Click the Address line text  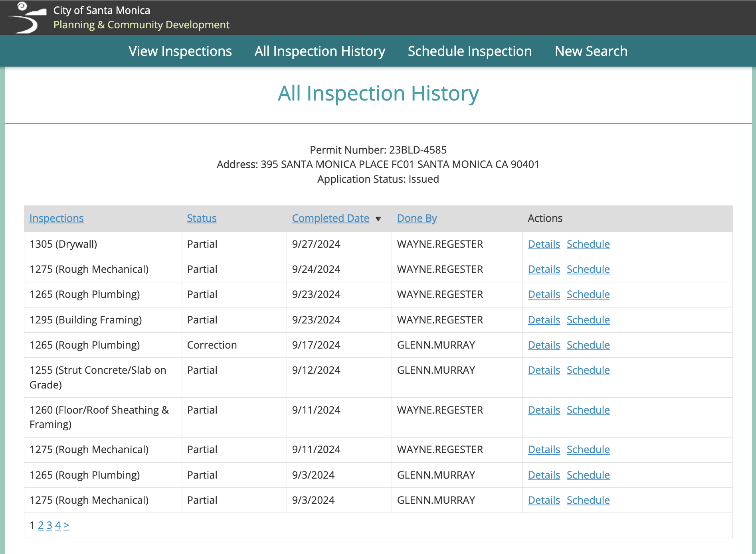click(x=378, y=164)
